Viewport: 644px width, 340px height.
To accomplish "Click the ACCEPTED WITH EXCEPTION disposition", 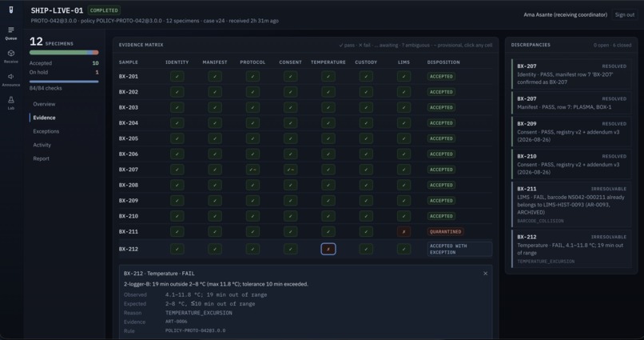I will click(459, 249).
